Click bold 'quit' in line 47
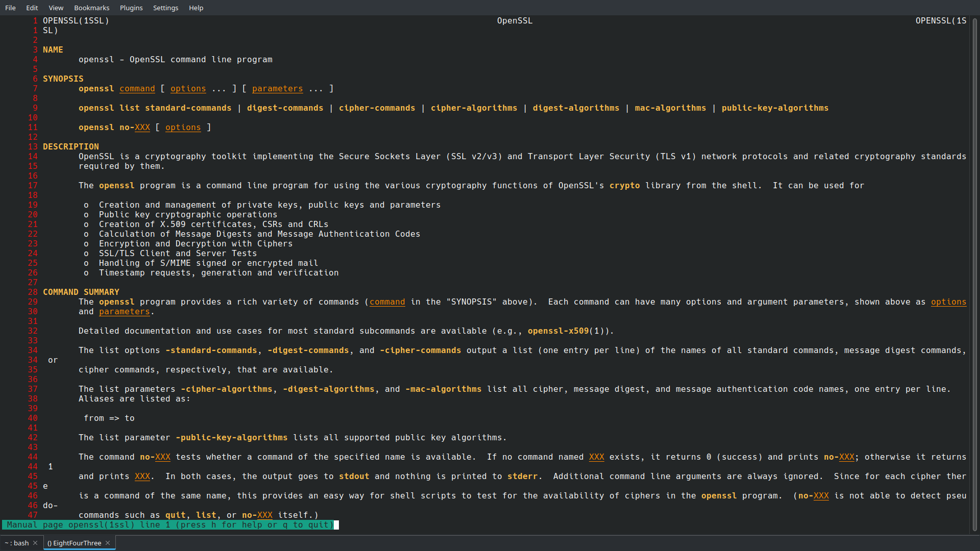 (176, 515)
